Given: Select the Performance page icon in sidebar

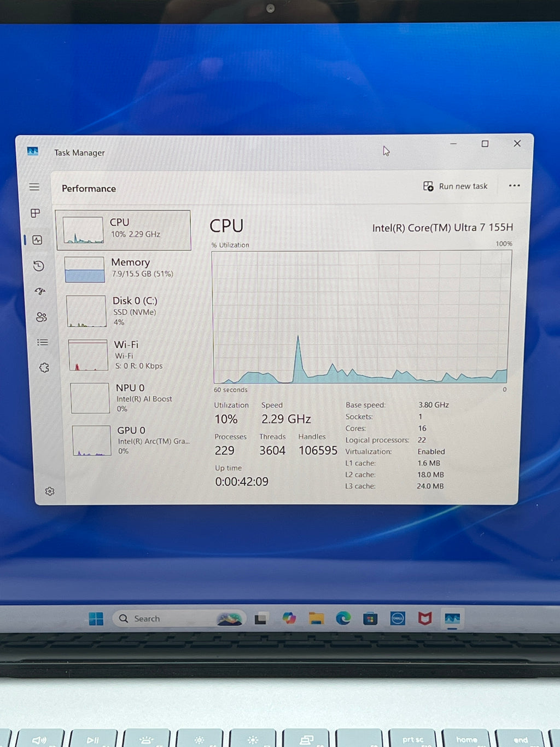Looking at the screenshot, I should click(37, 240).
